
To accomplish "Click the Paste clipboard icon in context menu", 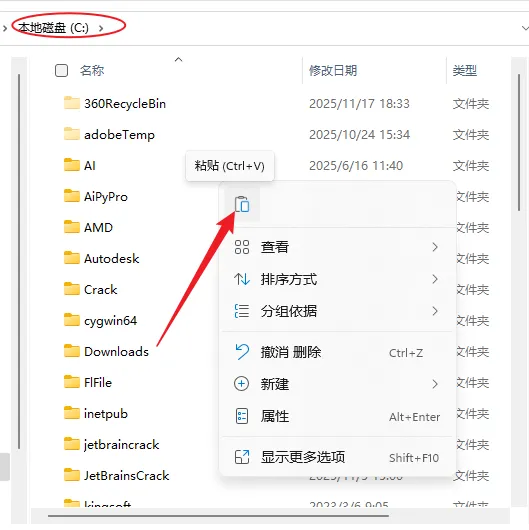I will 242,204.
